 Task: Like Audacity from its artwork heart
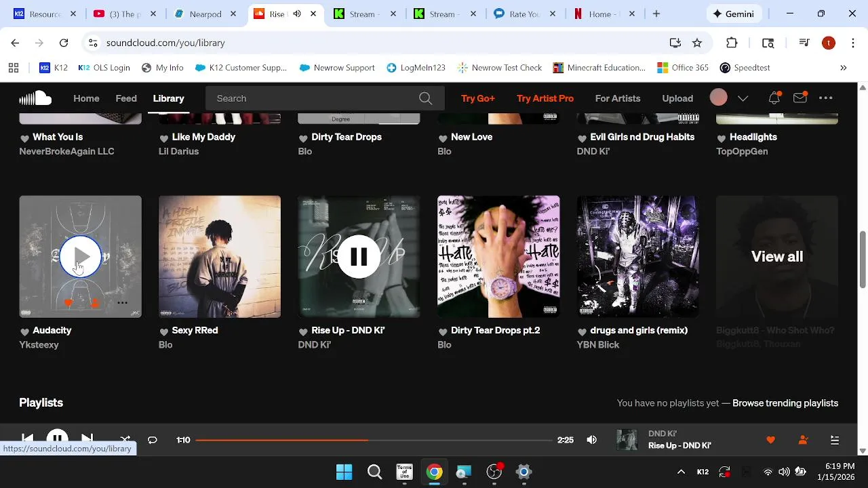coord(68,303)
